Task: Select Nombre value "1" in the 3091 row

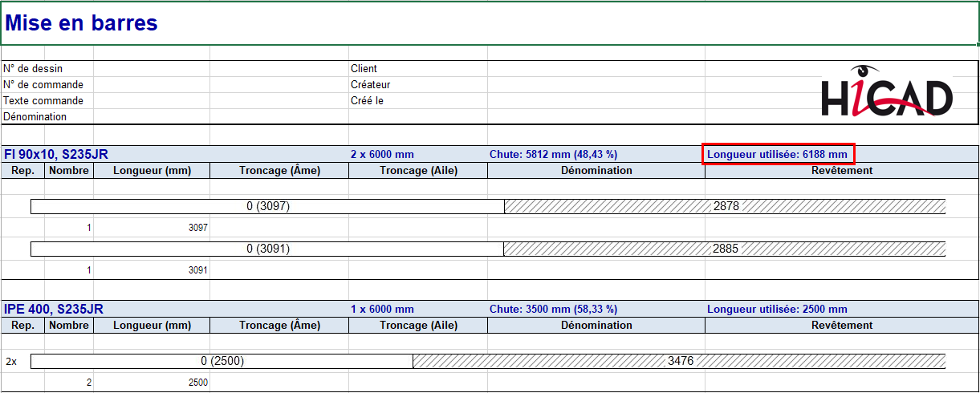Action: 69,270
